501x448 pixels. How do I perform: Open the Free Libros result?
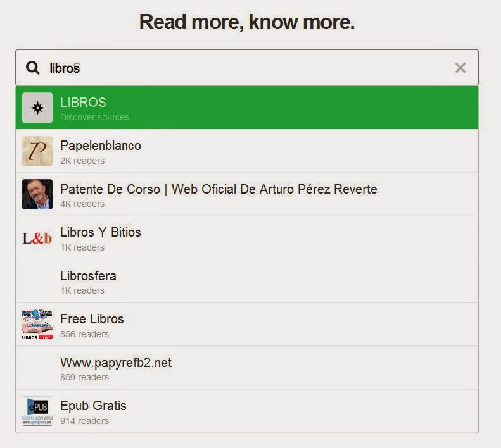pos(246,325)
